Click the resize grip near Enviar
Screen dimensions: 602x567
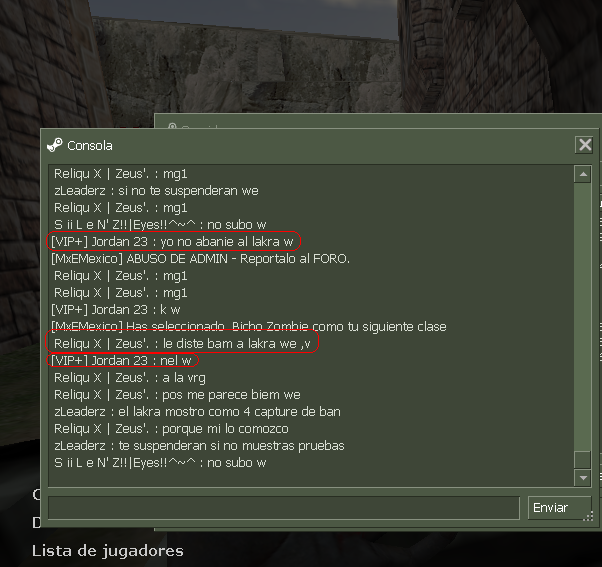[589, 516]
